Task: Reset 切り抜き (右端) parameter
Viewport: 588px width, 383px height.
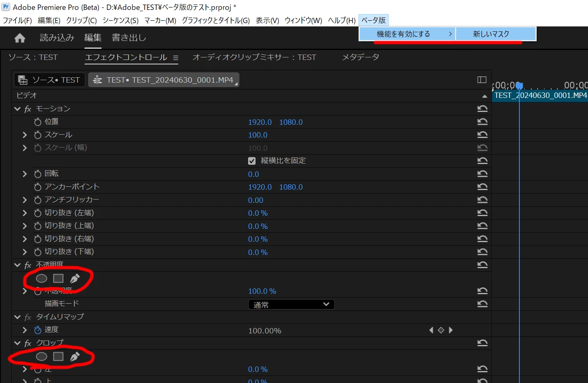Action: pyautogui.click(x=482, y=239)
